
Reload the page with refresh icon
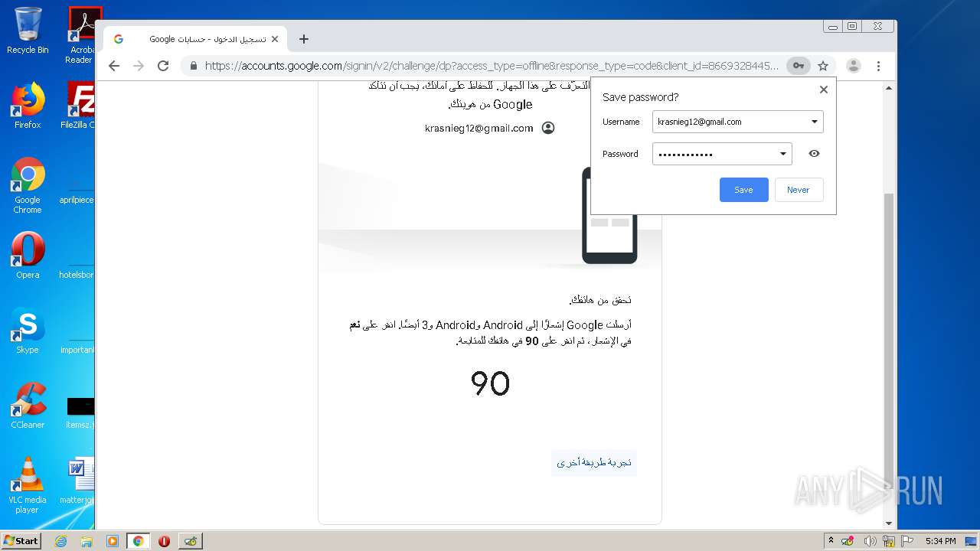(x=163, y=66)
